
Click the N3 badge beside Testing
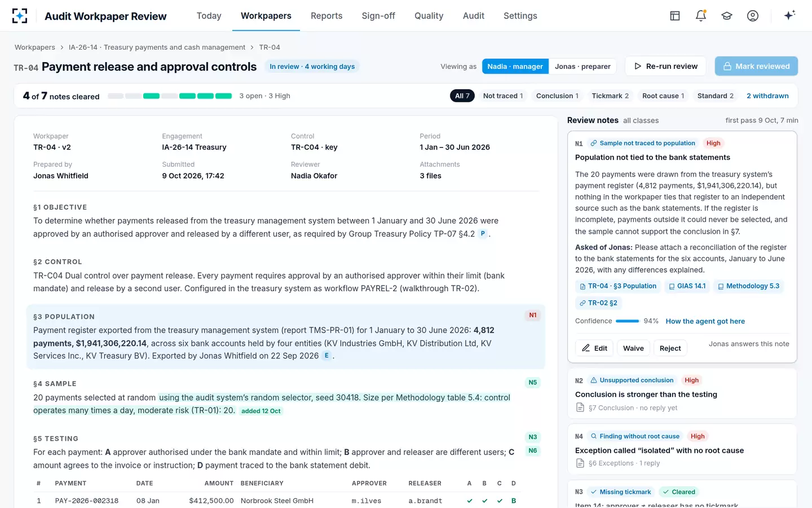[x=533, y=437]
